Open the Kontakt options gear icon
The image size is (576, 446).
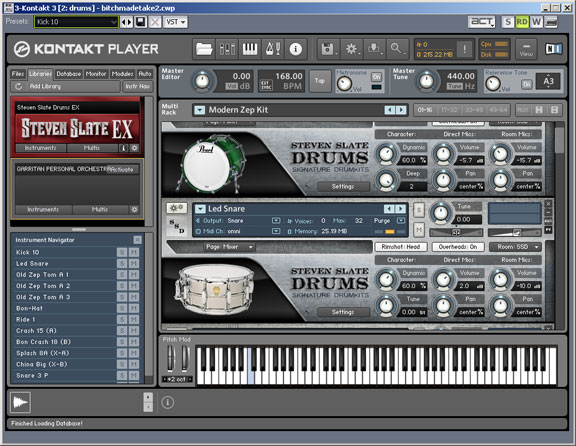click(351, 49)
